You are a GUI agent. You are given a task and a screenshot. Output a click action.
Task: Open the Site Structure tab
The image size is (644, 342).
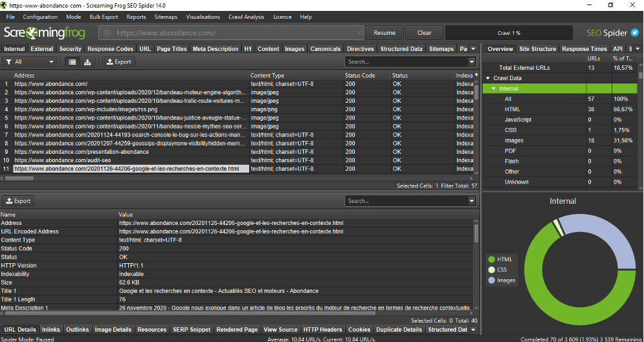pos(538,48)
